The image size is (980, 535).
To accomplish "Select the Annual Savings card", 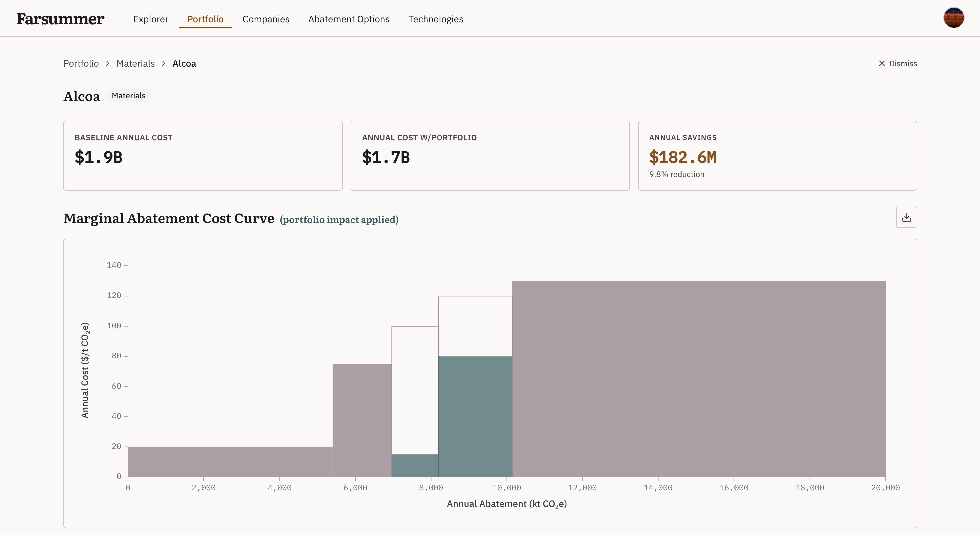I will (777, 156).
